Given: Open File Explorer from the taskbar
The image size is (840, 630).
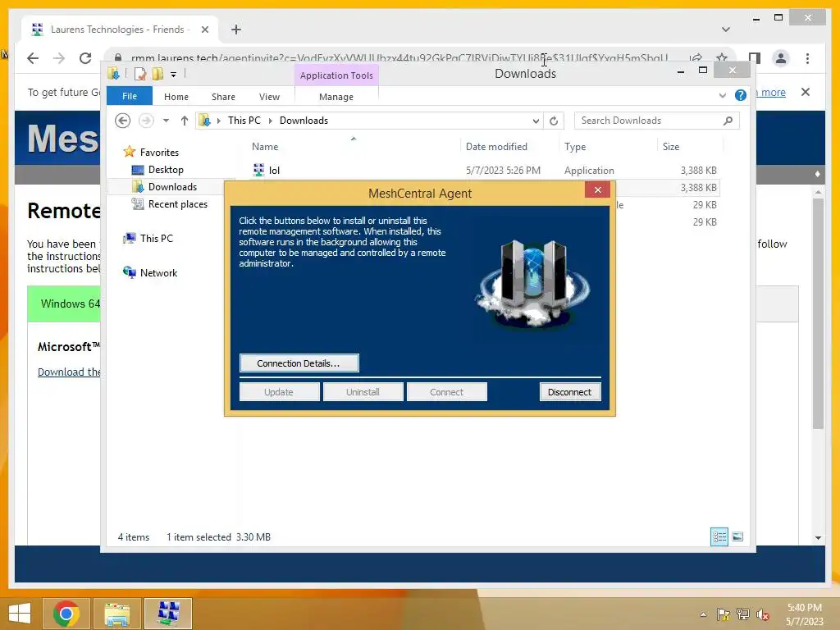Looking at the screenshot, I should coord(116,614).
